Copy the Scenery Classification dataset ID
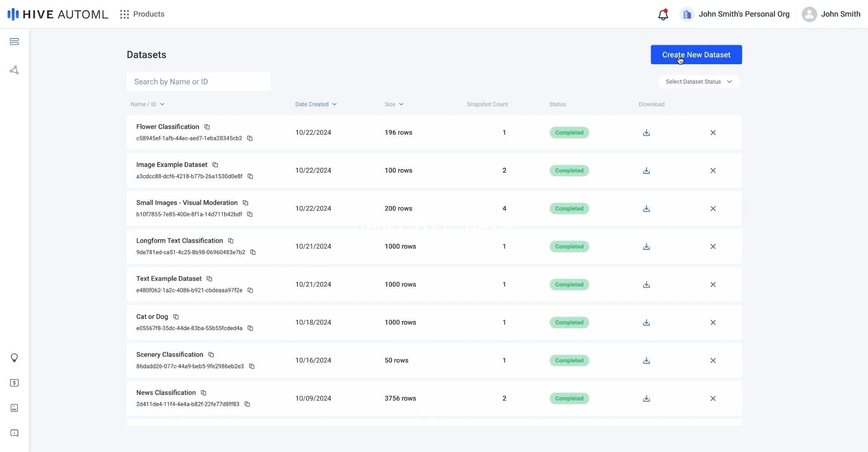 (x=252, y=366)
